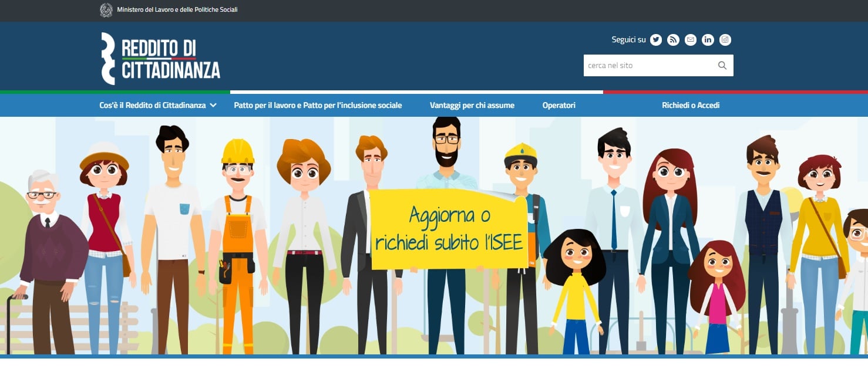Open the RSS feed icon

(673, 40)
